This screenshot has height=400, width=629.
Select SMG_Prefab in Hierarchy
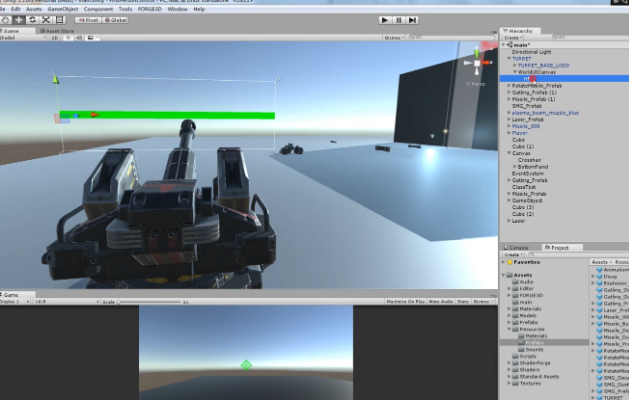(526, 106)
